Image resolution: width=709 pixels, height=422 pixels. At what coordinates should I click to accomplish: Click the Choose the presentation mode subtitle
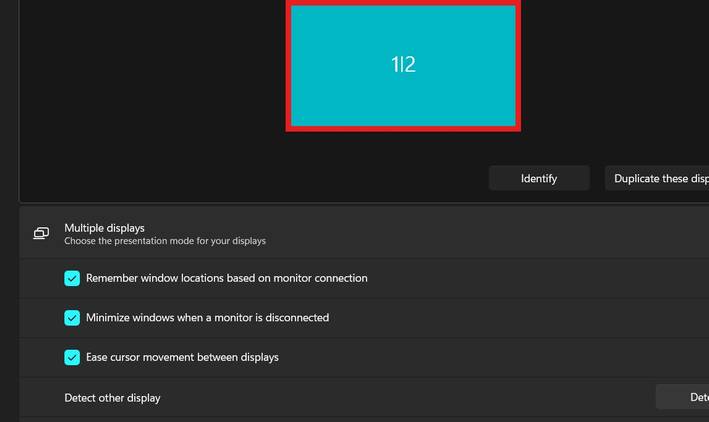coord(165,241)
